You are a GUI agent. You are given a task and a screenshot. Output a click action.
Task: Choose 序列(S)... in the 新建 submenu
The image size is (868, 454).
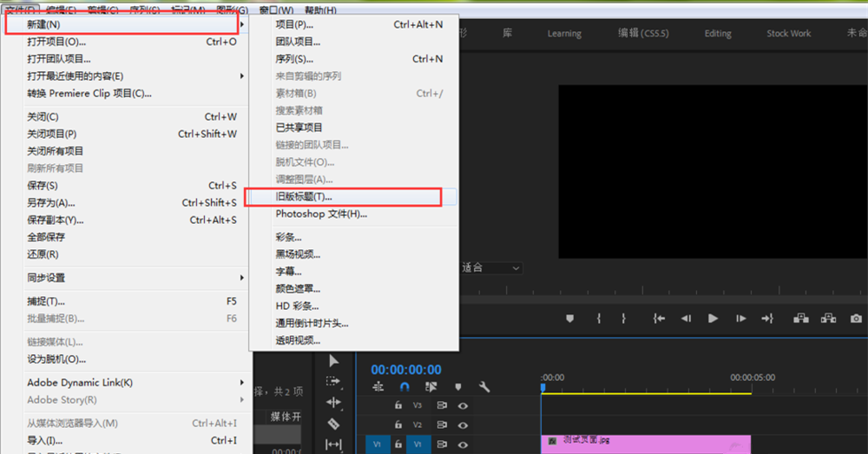coord(354,59)
